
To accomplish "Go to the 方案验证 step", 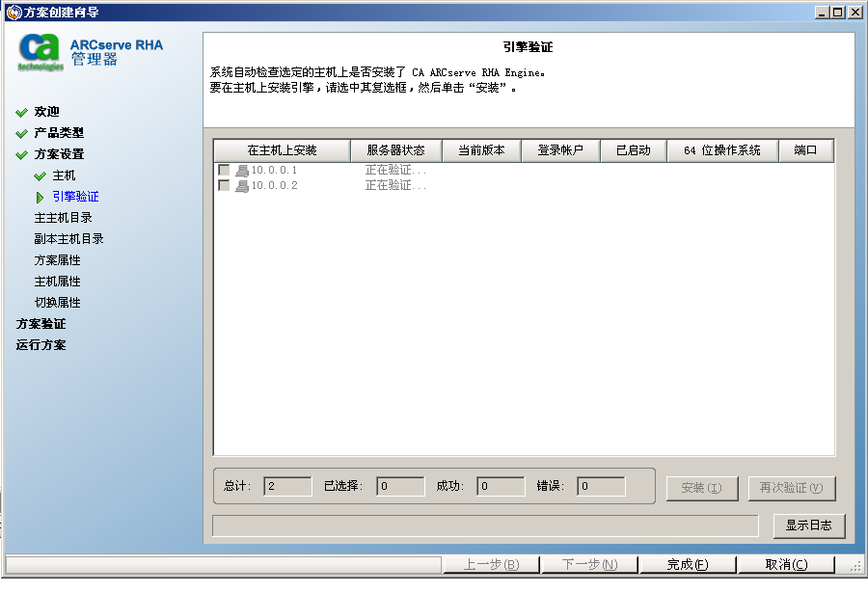I will (41, 324).
